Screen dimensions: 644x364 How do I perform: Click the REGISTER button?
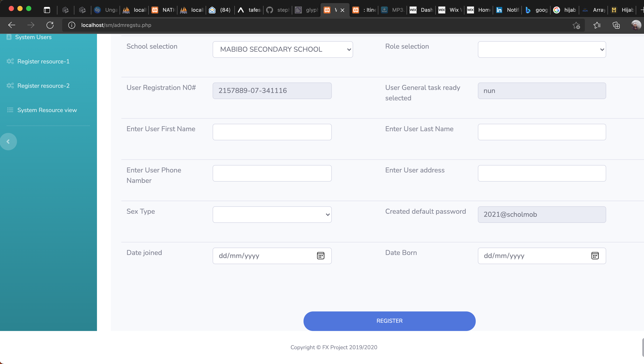point(389,321)
